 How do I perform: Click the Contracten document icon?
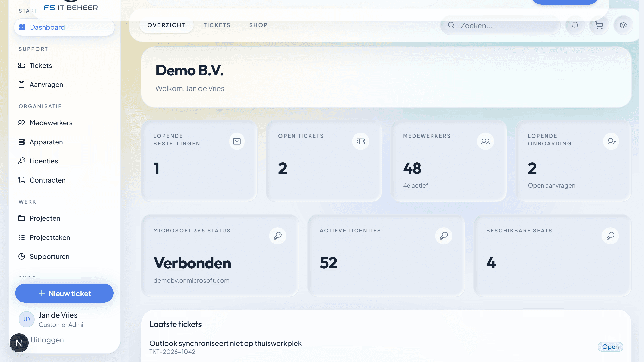coord(22,180)
